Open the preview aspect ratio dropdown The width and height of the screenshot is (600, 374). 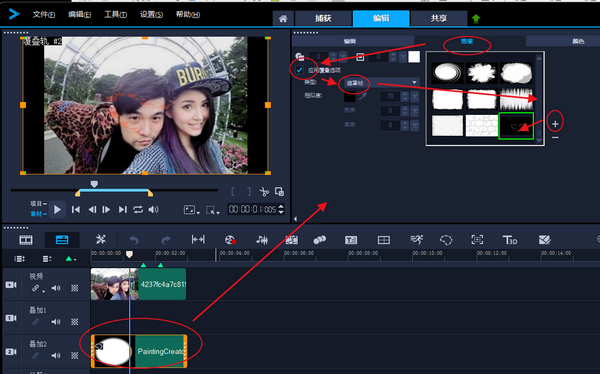tap(191, 210)
